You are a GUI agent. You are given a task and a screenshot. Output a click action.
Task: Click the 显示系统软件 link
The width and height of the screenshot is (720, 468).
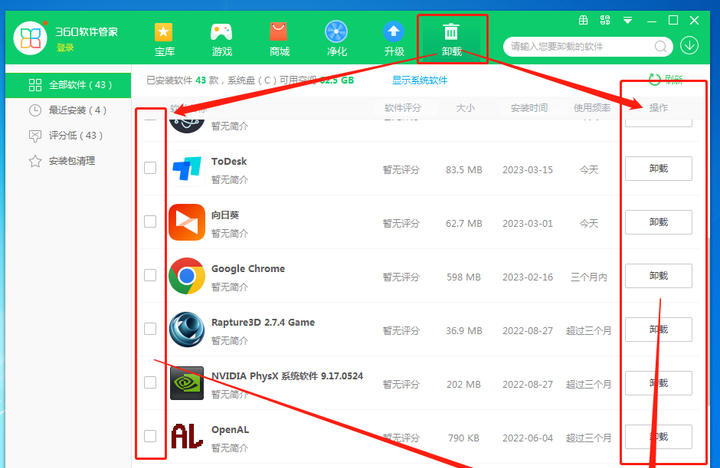419,80
